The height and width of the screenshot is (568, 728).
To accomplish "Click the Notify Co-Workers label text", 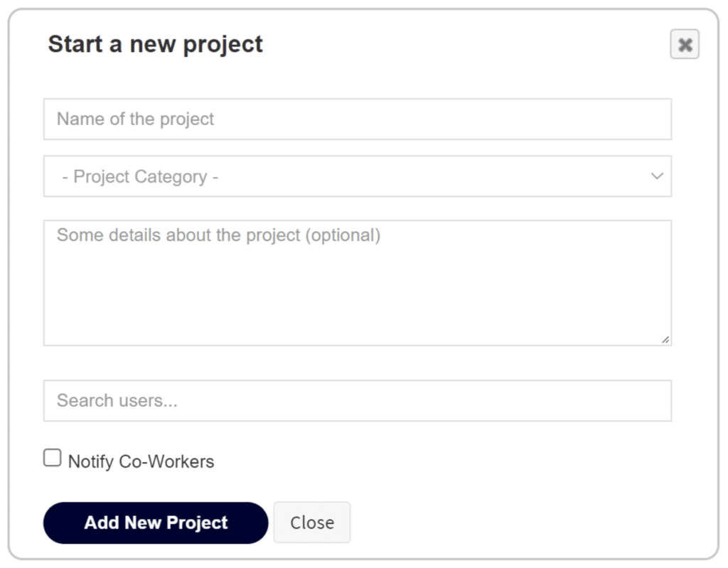I will (x=141, y=462).
